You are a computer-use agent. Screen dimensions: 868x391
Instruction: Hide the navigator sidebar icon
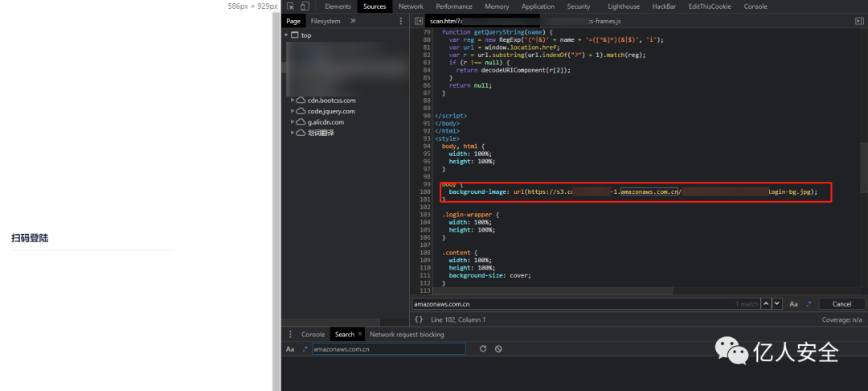click(x=419, y=21)
